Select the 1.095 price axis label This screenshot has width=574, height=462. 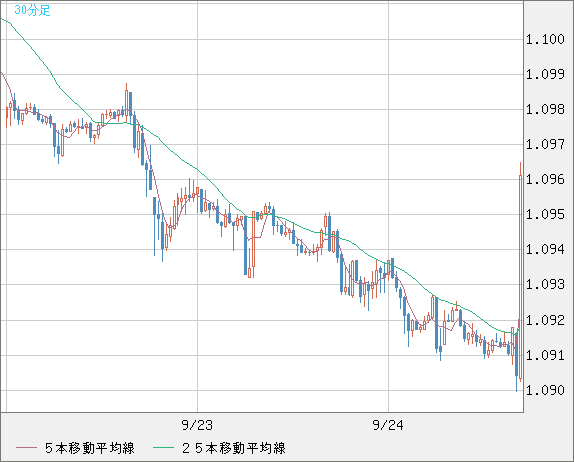point(545,214)
